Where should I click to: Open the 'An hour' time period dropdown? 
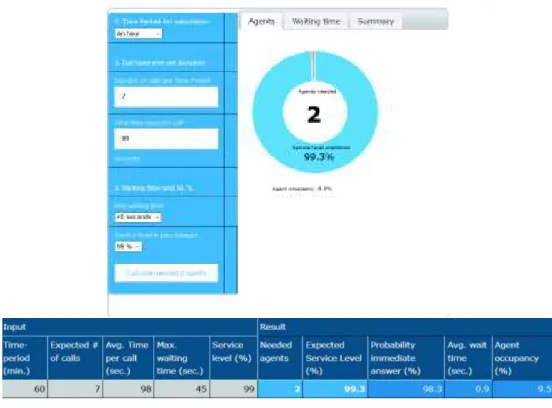click(x=138, y=33)
